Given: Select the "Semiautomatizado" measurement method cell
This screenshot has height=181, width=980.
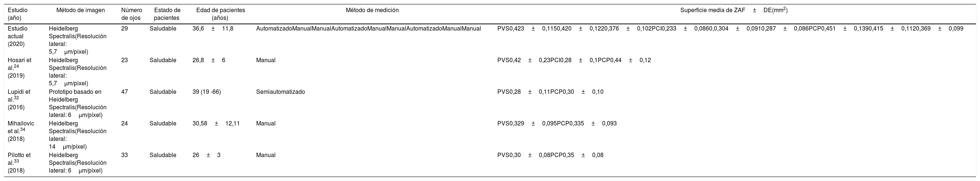Looking at the screenshot, I should pyautogui.click(x=280, y=92).
